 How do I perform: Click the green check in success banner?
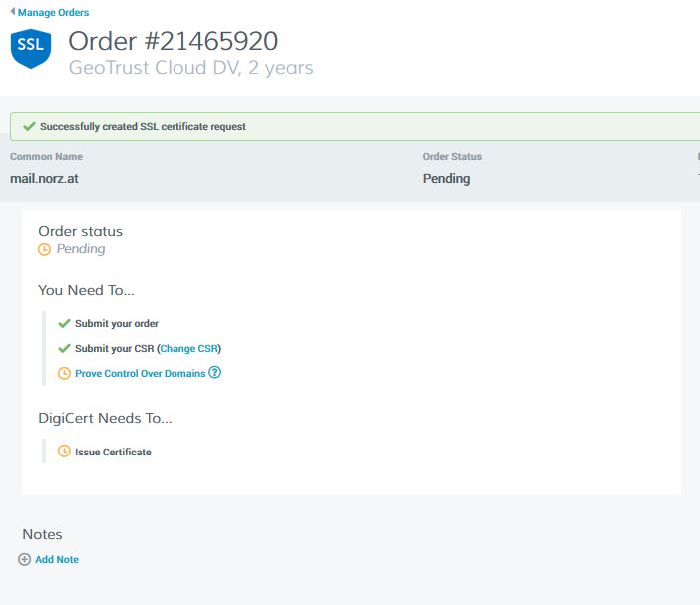[x=30, y=127]
